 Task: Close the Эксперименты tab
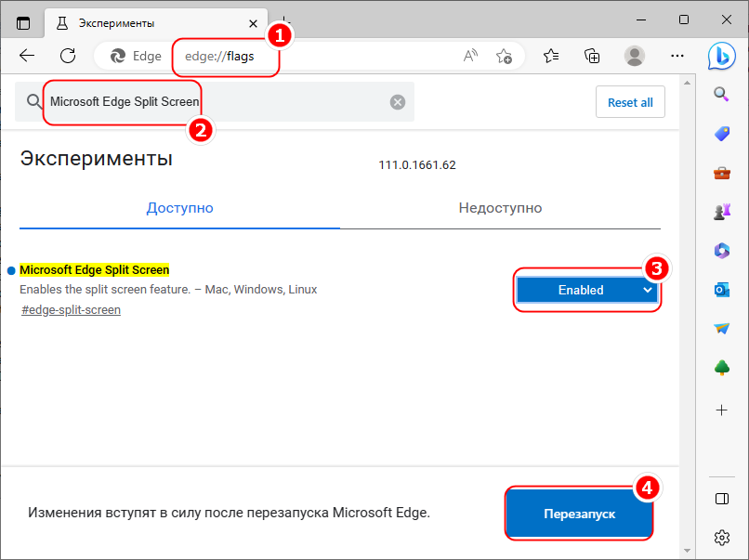click(x=253, y=23)
